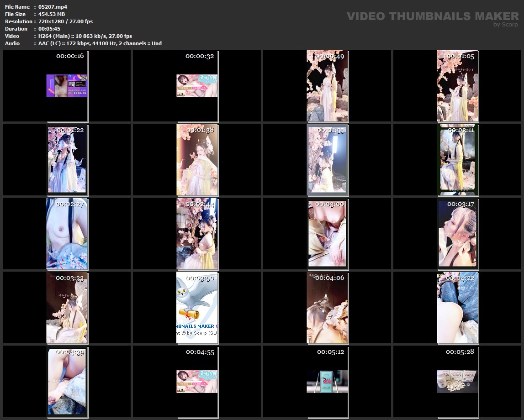Pick the frame timestamped 00:02:11
The width and height of the screenshot is (524, 420).
coord(457,160)
